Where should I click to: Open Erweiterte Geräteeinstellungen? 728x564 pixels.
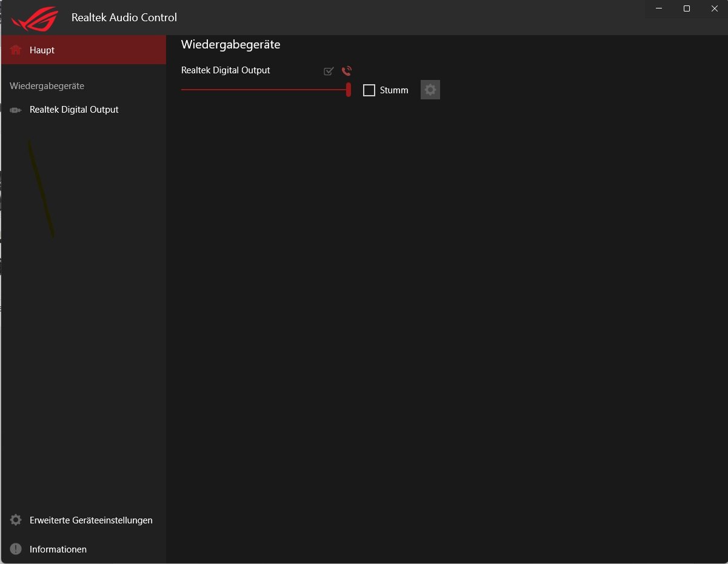(x=83, y=520)
